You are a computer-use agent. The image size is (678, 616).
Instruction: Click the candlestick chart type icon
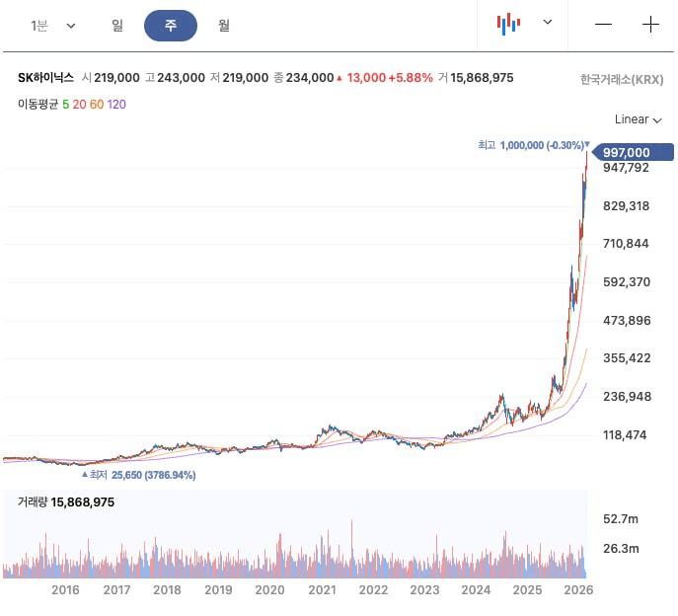(x=508, y=24)
